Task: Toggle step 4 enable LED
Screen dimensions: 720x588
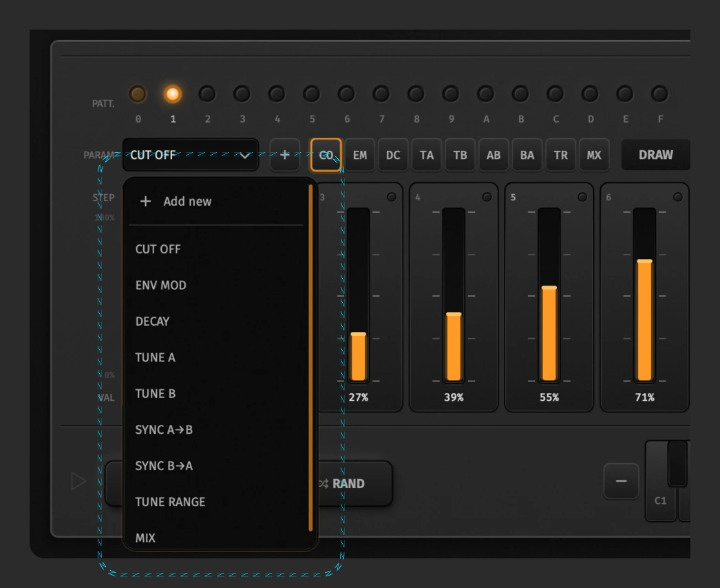Action: coord(487,197)
